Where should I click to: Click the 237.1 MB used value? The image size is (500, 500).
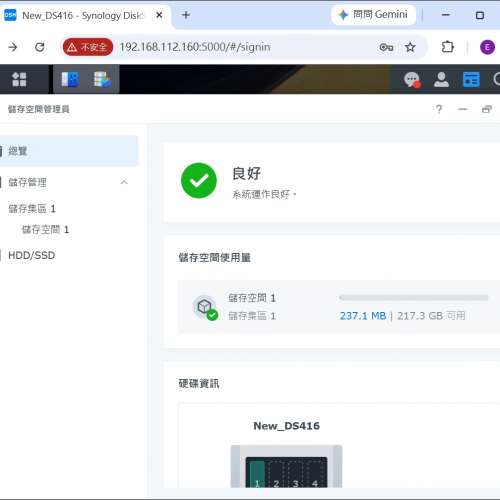[363, 316]
